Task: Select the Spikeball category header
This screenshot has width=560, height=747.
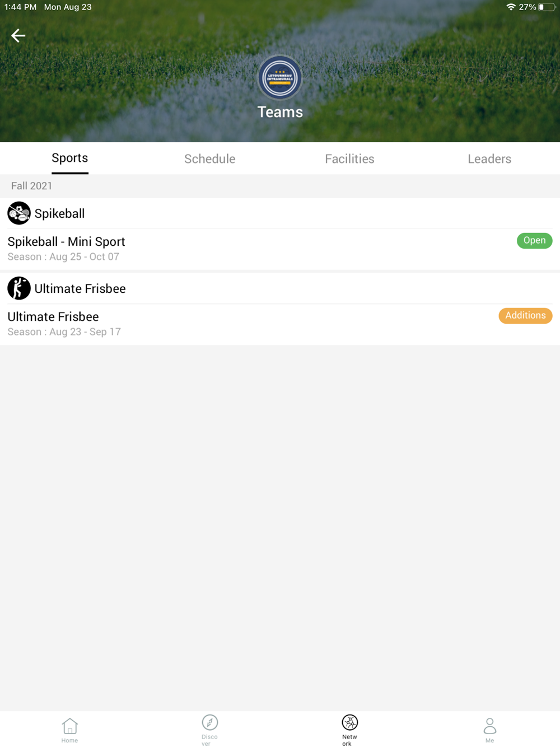Action: [x=280, y=213]
